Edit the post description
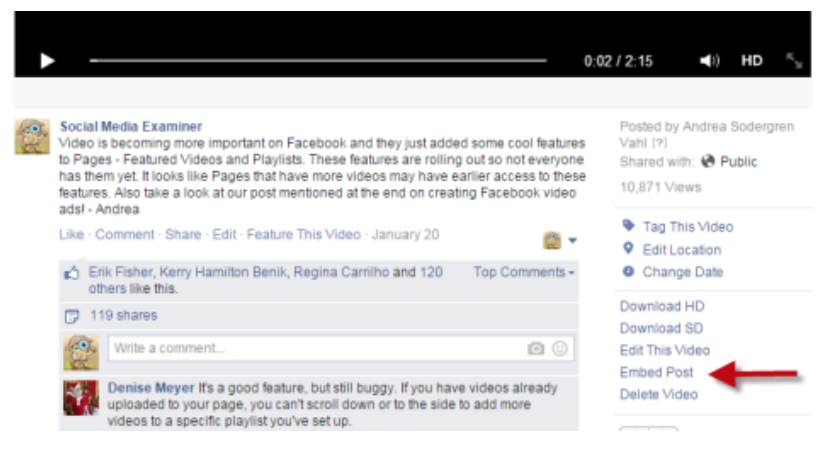Screen dimensions: 820x452 [224, 234]
